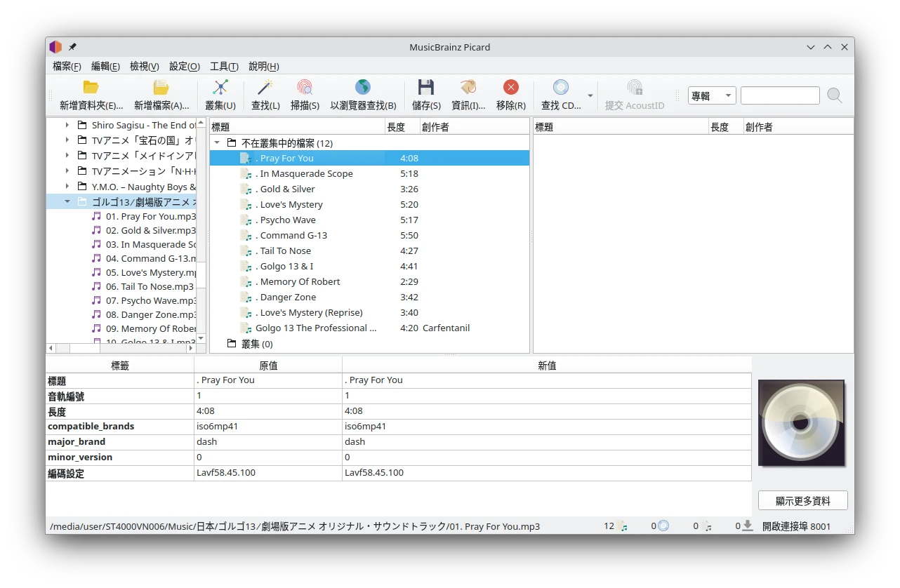Click the red Remove icon
The height and width of the screenshot is (588, 900).
(510, 88)
